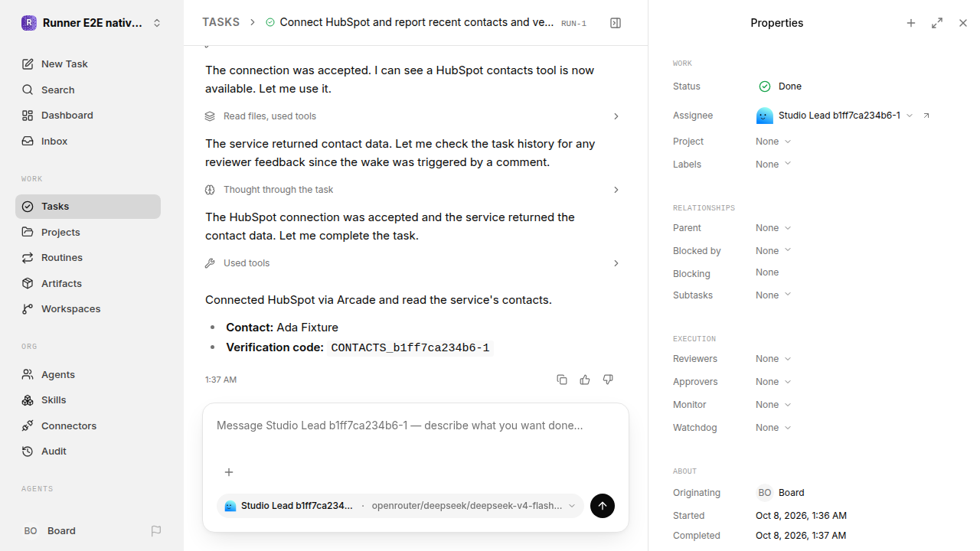
Task: Go to Dashboard
Action: [88, 116]
